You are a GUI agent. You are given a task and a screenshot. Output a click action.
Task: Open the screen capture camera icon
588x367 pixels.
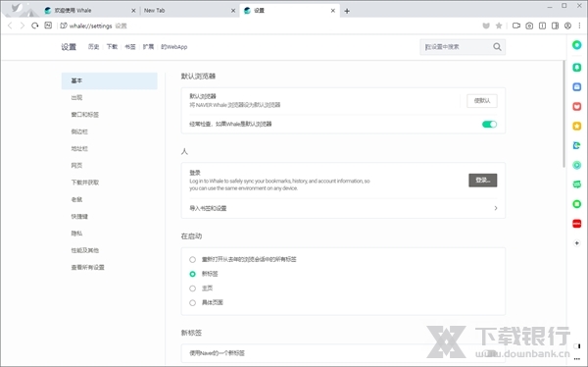coord(529,26)
